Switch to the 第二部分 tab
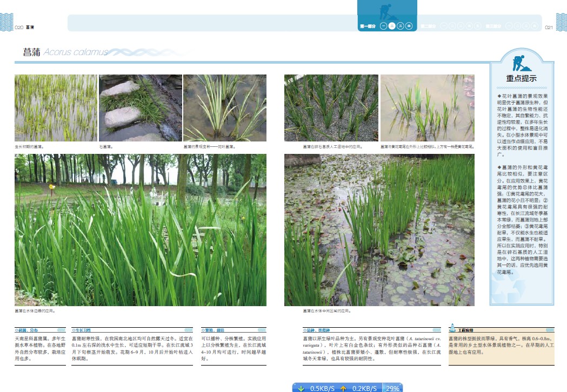The width and height of the screenshot is (567, 392). coord(428,26)
